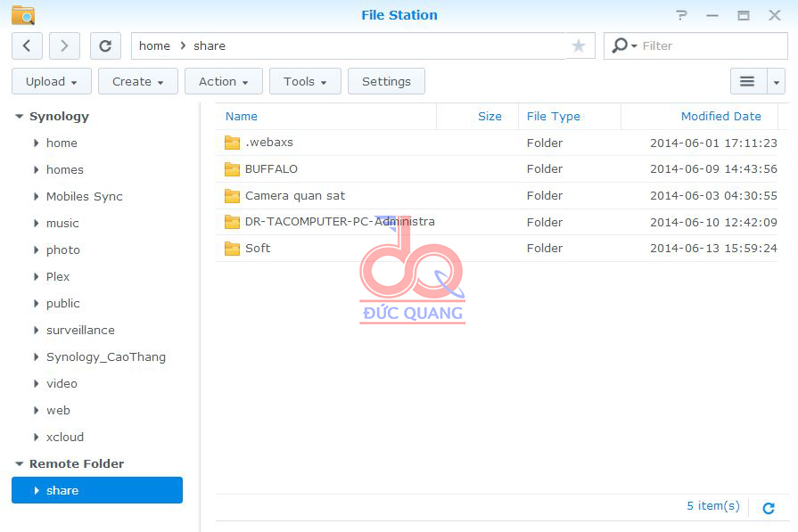Image resolution: width=798 pixels, height=532 pixels.
Task: Expand the surveillance folder in tree
Action: 36,331
